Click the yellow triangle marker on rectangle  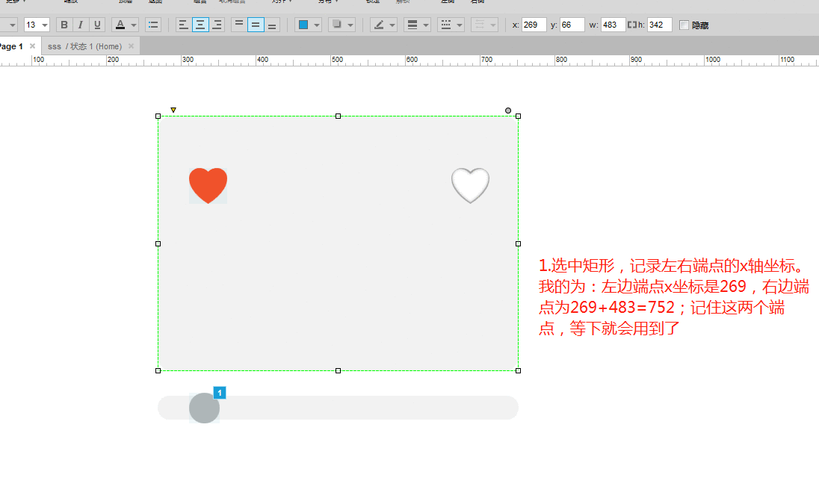coord(173,110)
